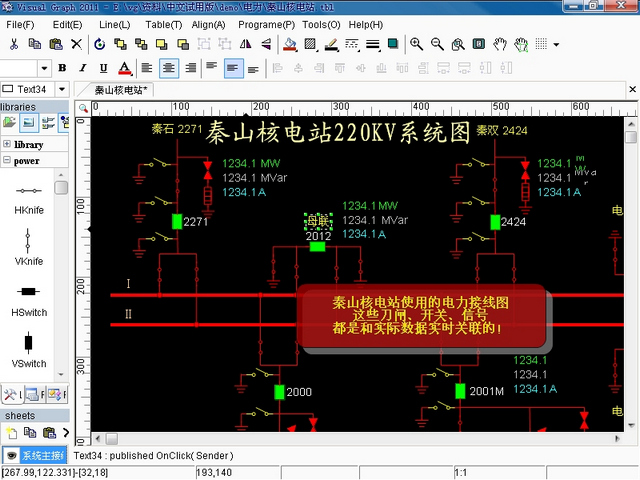Image resolution: width=640 pixels, height=480 pixels.
Task: Open the Align(A) menu
Action: pos(208,24)
